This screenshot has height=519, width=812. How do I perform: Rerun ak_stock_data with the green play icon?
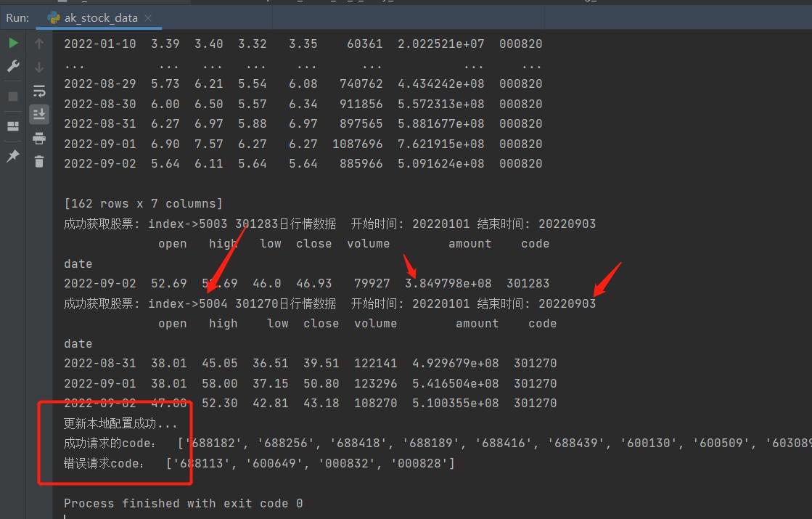[13, 44]
